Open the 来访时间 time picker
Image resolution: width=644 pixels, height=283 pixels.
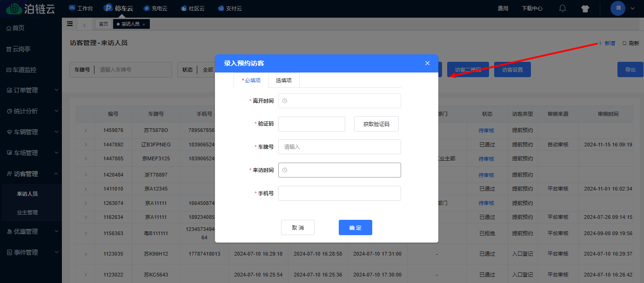(x=340, y=170)
